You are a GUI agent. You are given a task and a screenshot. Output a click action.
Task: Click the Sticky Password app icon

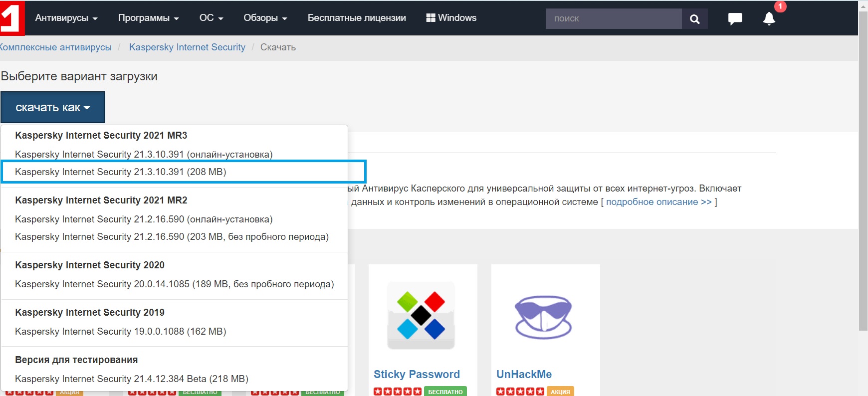pos(421,316)
